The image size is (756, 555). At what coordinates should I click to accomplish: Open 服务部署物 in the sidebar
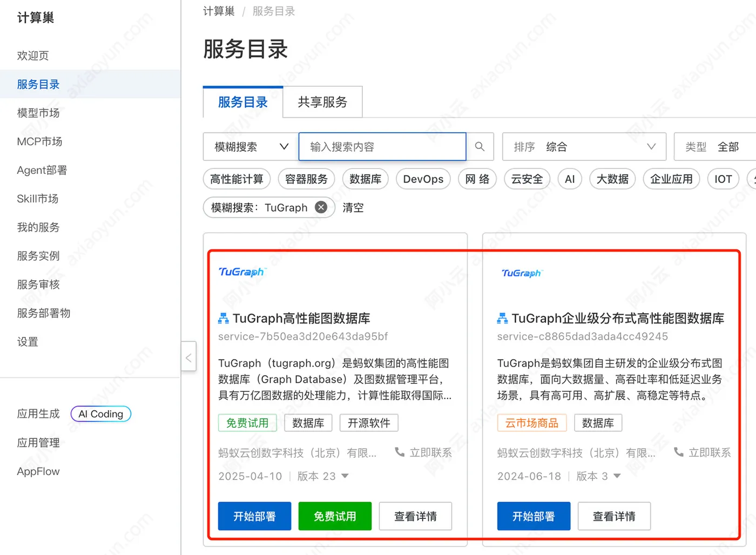tap(44, 313)
